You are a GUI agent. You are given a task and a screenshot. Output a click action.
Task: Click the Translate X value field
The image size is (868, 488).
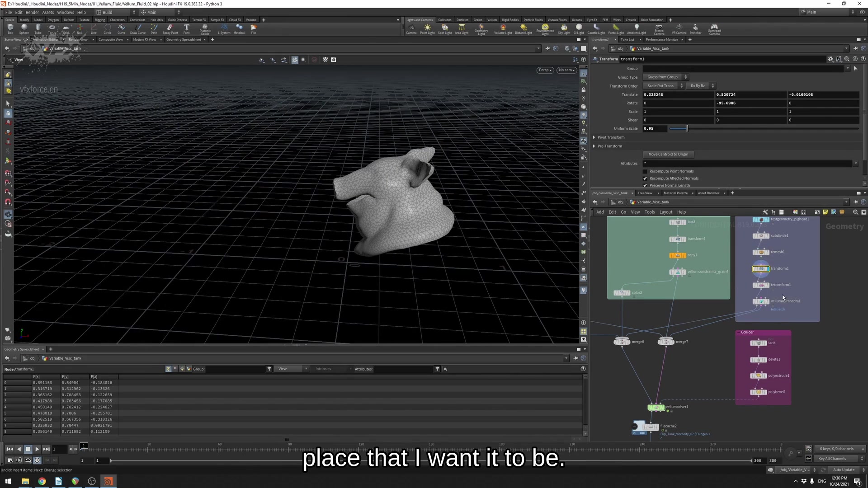click(678, 95)
